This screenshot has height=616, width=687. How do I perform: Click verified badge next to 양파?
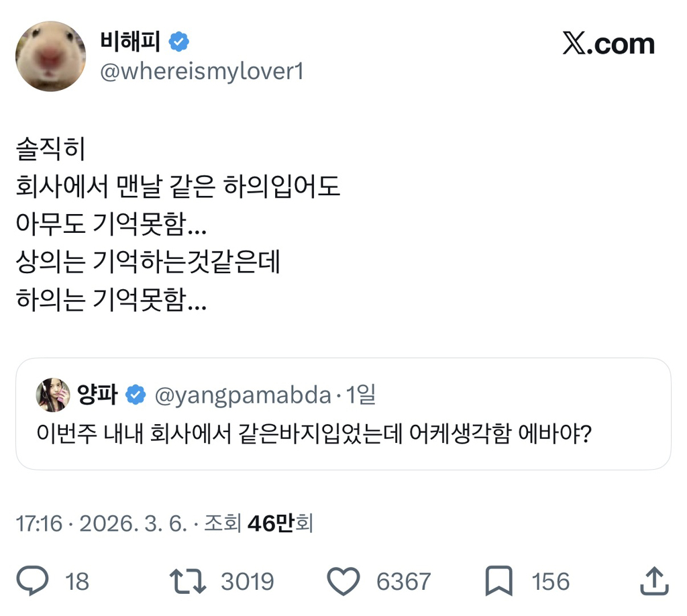click(136, 395)
